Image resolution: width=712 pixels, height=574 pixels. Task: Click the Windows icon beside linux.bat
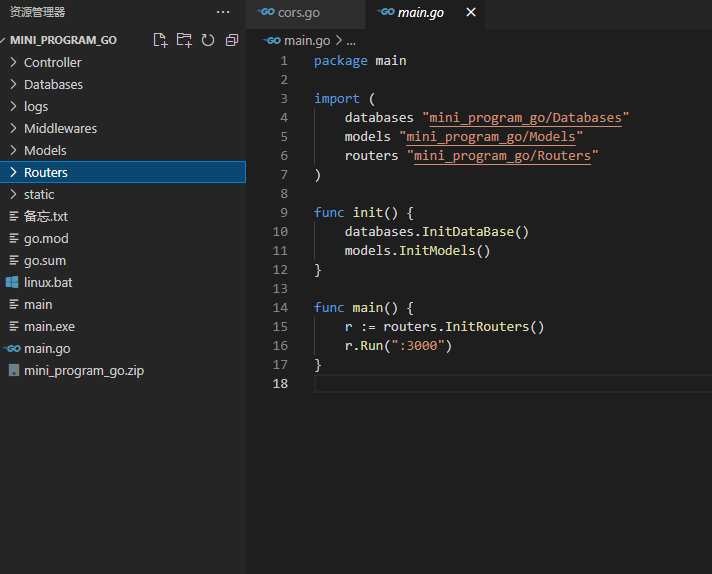(x=13, y=283)
